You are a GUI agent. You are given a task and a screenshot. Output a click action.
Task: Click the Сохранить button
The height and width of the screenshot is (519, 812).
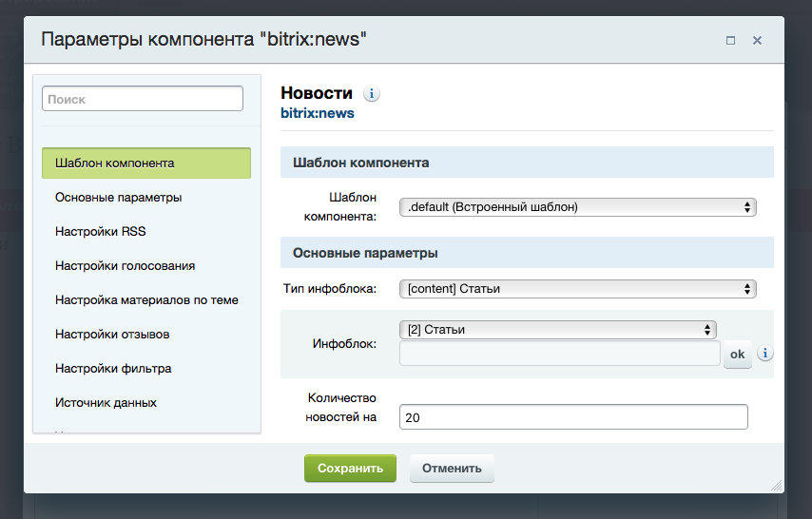click(350, 469)
